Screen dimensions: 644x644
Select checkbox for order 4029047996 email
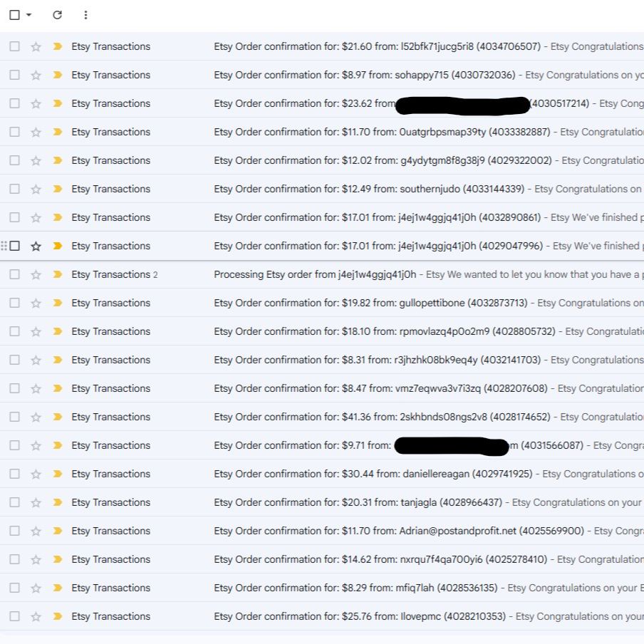tap(15, 246)
